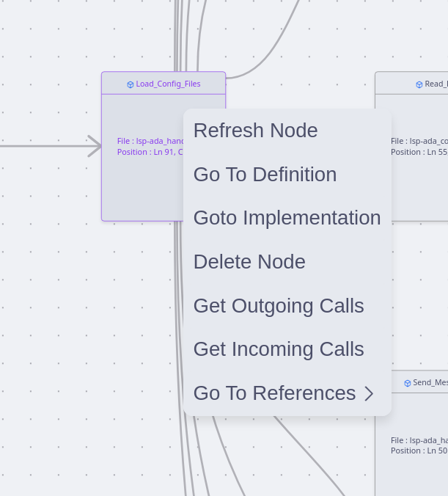Viewport: 448px width, 496px height.
Task: Click the cube icon on the Read_ node
Action: click(x=419, y=84)
